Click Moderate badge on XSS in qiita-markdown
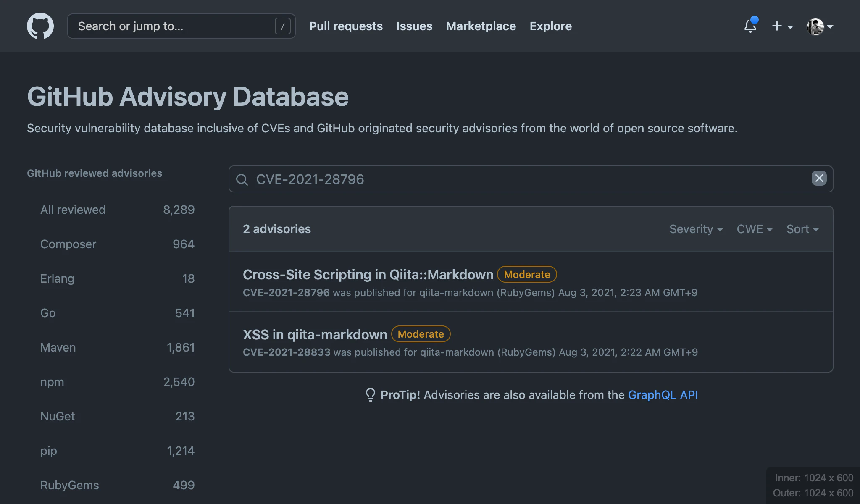This screenshot has height=504, width=860. tap(421, 334)
